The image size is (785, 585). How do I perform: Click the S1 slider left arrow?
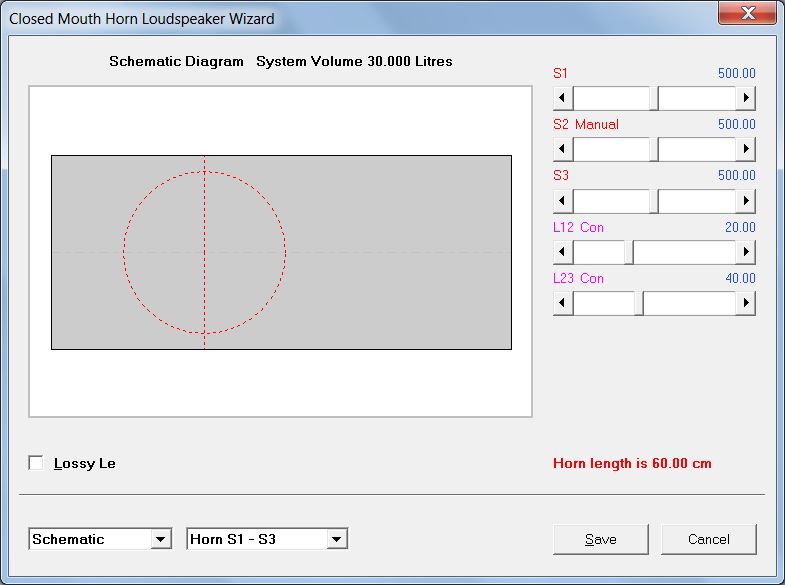pyautogui.click(x=563, y=98)
